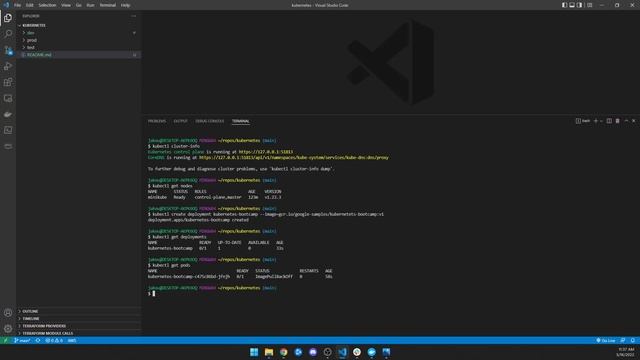The image size is (640, 360).
Task: Open the Windows Start menu
Action: [254, 352]
